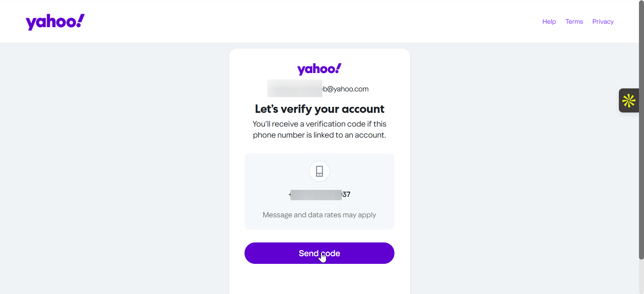Click the grey page background left of the card

coord(114,167)
